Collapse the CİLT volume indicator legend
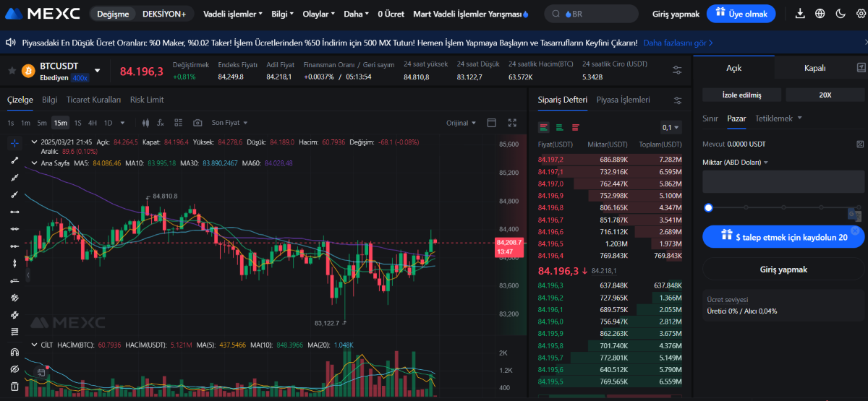 pyautogui.click(x=33, y=345)
